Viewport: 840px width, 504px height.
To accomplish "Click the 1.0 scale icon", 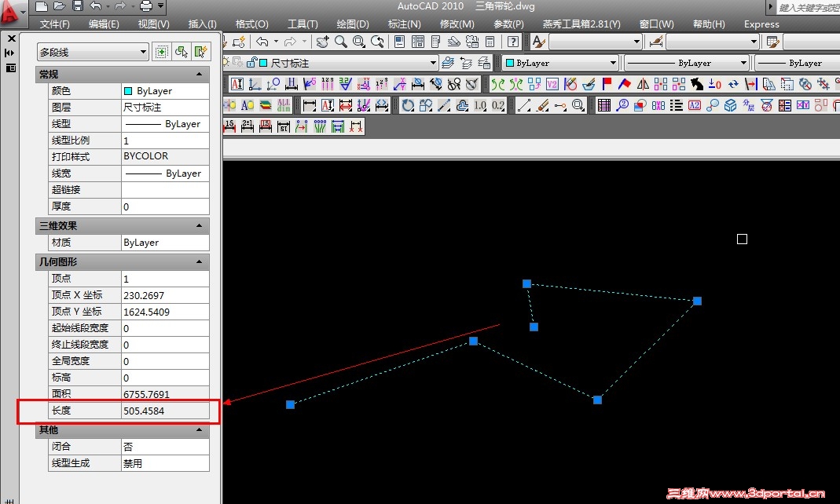I will (480, 105).
